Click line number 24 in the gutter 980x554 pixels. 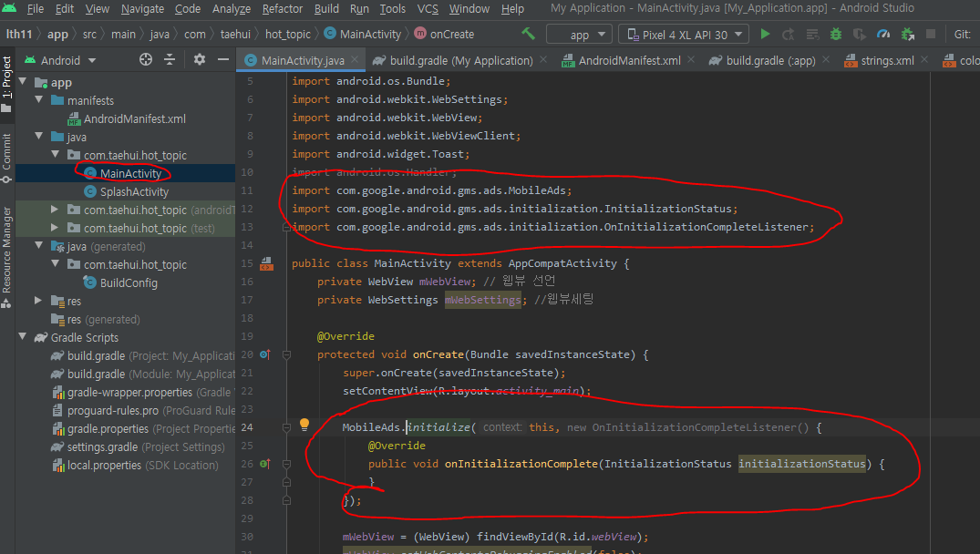pyautogui.click(x=247, y=428)
